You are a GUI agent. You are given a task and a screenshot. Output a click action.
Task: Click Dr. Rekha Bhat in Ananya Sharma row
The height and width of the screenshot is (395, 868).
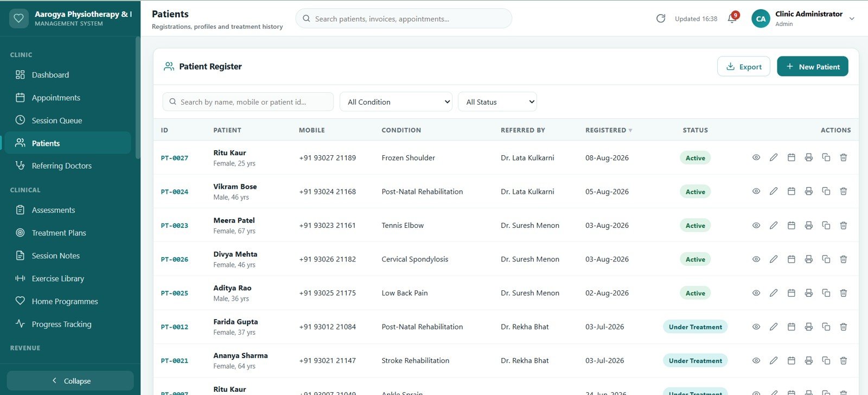point(525,360)
